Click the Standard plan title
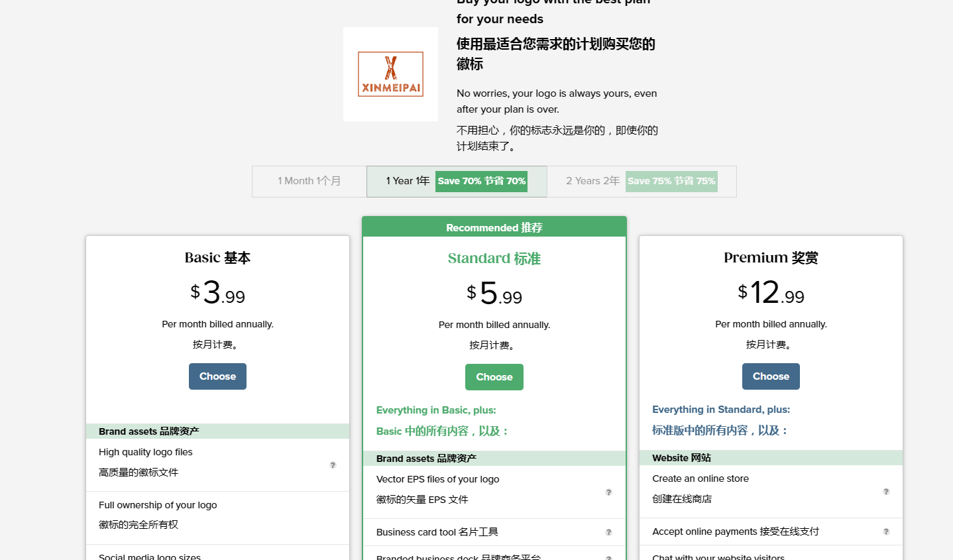Screen dimensions: 953x560 click(x=494, y=258)
